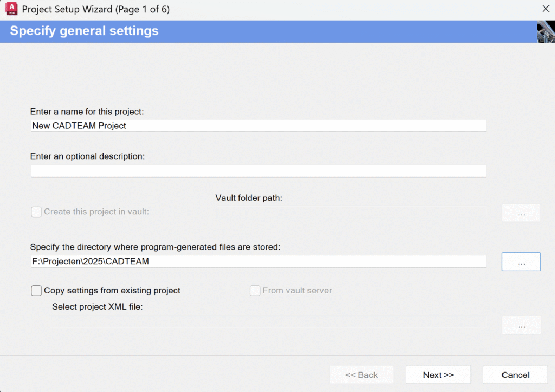Click the 'Specify the directory where program-generated files are stored:' label
Image resolution: width=555 pixels, height=392 pixels.
pyautogui.click(x=155, y=247)
